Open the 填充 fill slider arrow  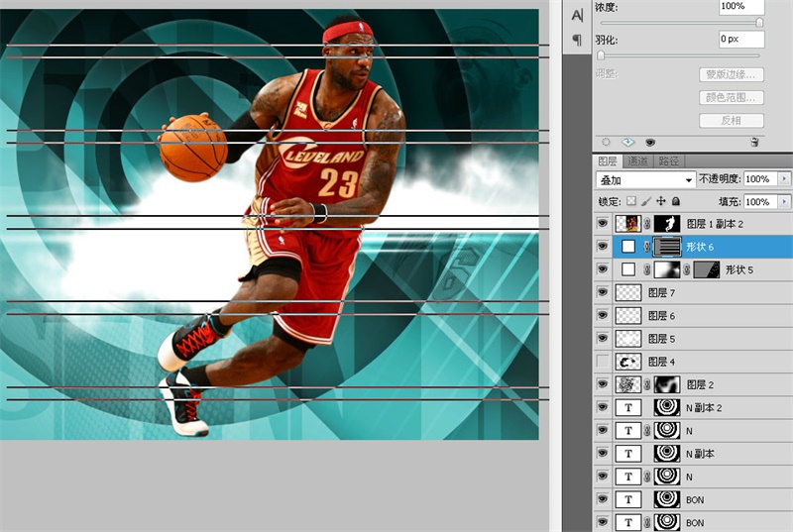pos(784,201)
